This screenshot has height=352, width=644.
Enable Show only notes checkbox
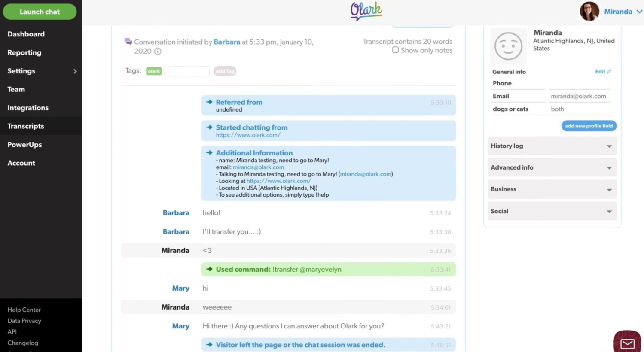(x=395, y=50)
